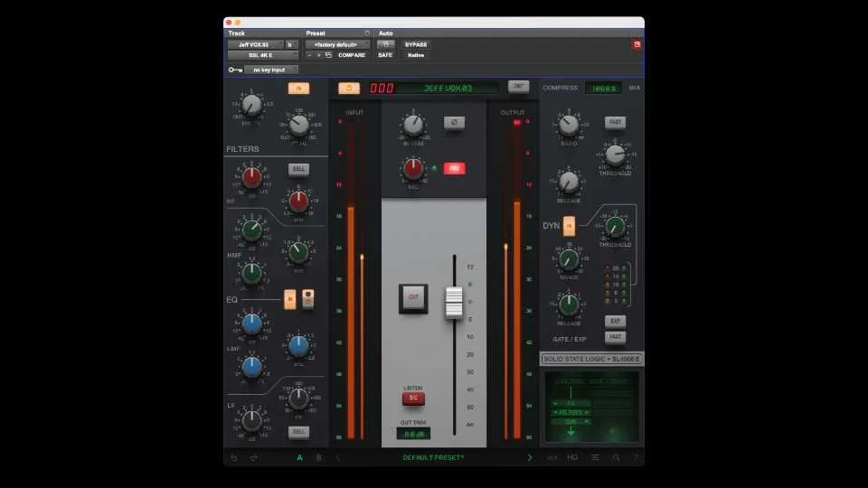
Task: Toggle the gate EXP button
Action: [x=615, y=321]
